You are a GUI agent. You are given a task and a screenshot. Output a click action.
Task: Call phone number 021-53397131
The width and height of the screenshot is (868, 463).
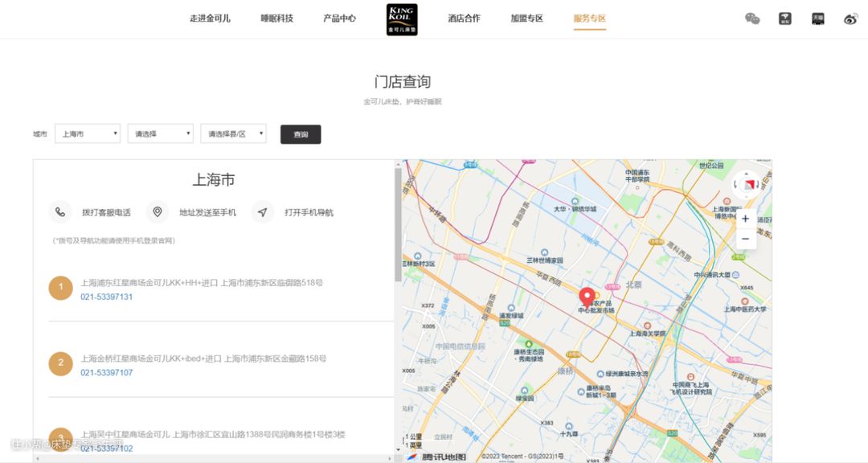point(107,297)
